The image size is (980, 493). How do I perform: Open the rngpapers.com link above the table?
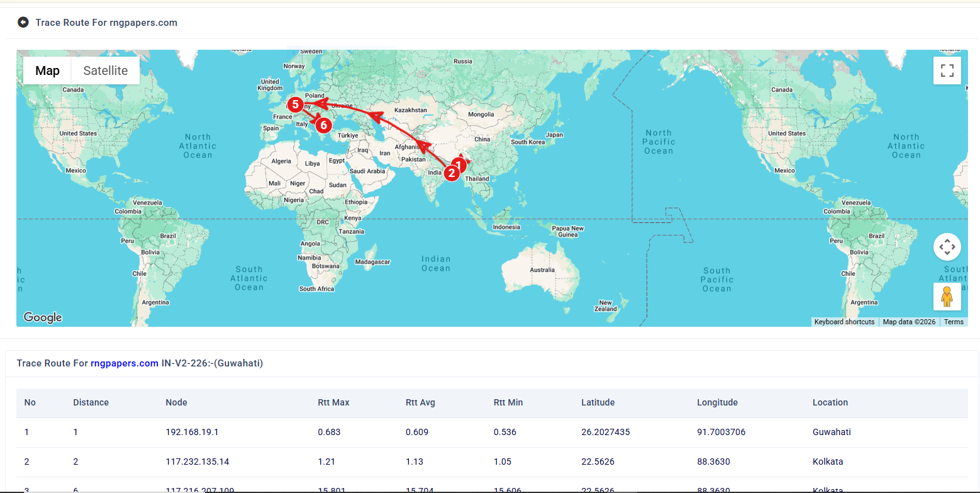point(125,363)
